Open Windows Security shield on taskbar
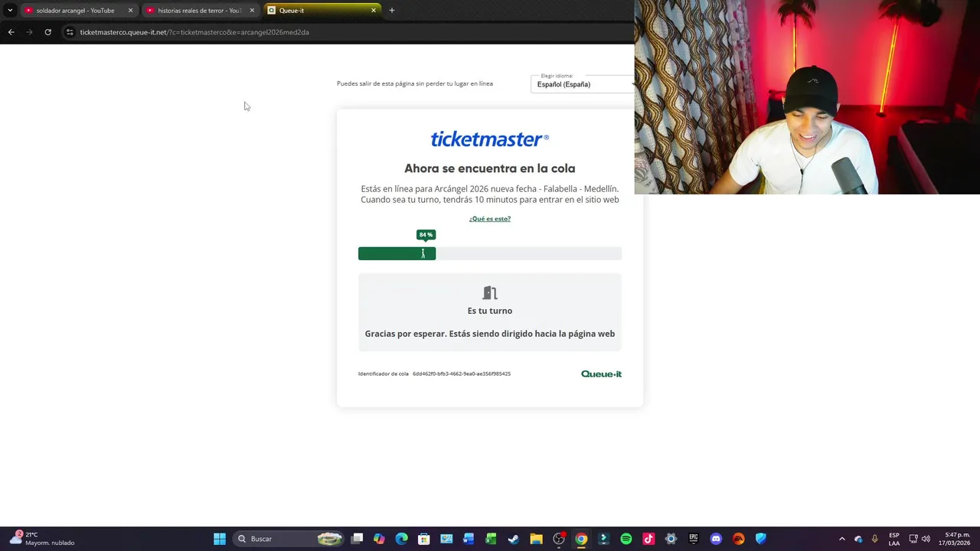 [x=761, y=539]
